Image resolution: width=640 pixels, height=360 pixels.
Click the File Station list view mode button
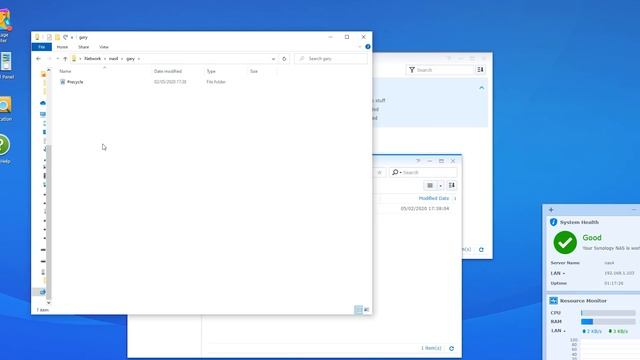(430, 186)
